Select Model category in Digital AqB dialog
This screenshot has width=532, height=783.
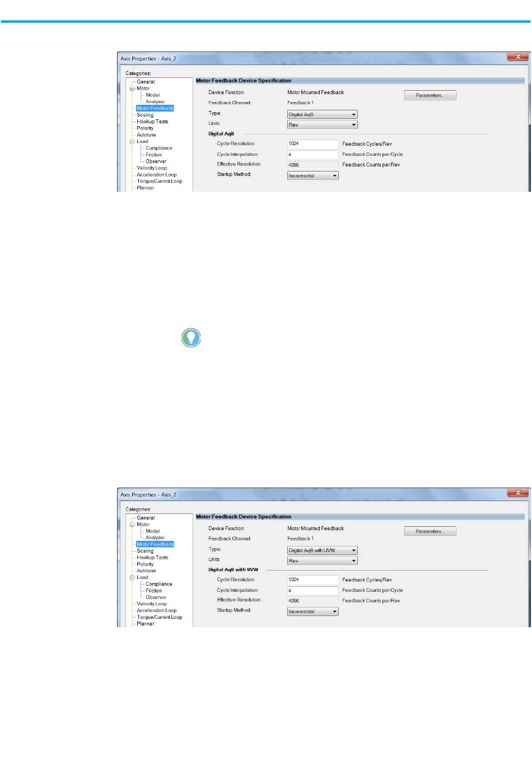point(152,95)
